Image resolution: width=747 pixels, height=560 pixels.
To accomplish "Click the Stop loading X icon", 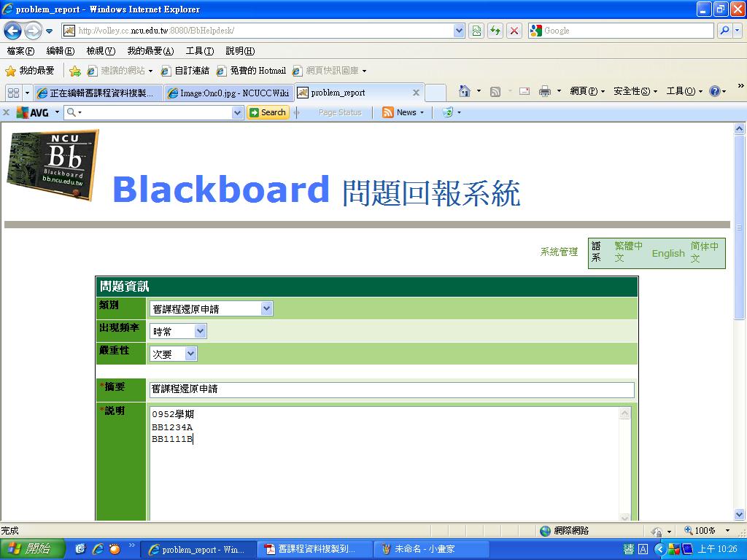I will [514, 31].
